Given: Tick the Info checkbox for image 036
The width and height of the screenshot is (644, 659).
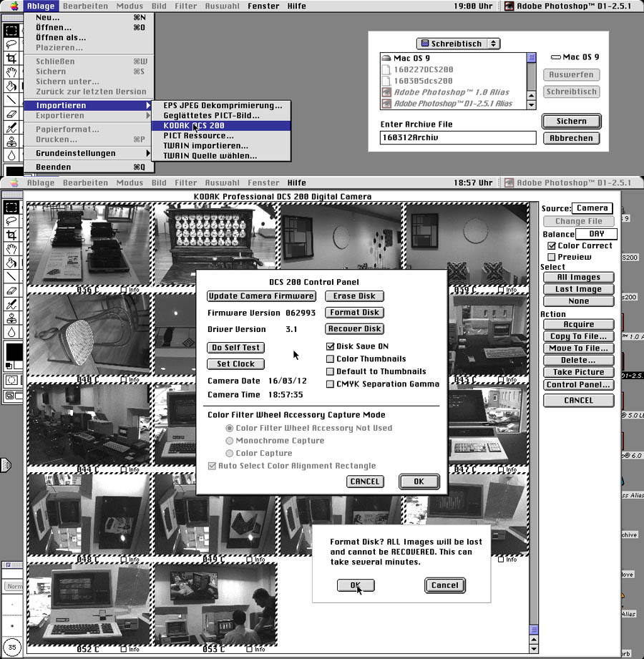Looking at the screenshot, I should tap(124, 290).
